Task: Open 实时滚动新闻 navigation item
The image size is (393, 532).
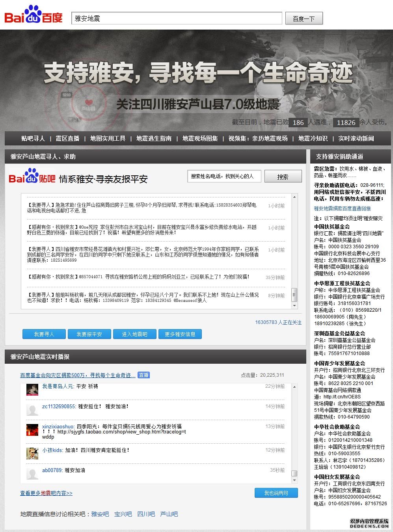Action: [356, 138]
